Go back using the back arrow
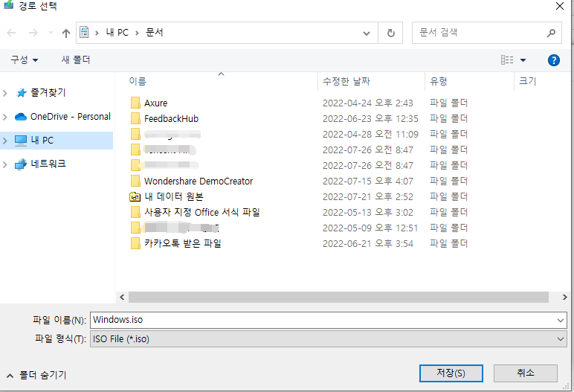574x392 pixels. (11, 33)
